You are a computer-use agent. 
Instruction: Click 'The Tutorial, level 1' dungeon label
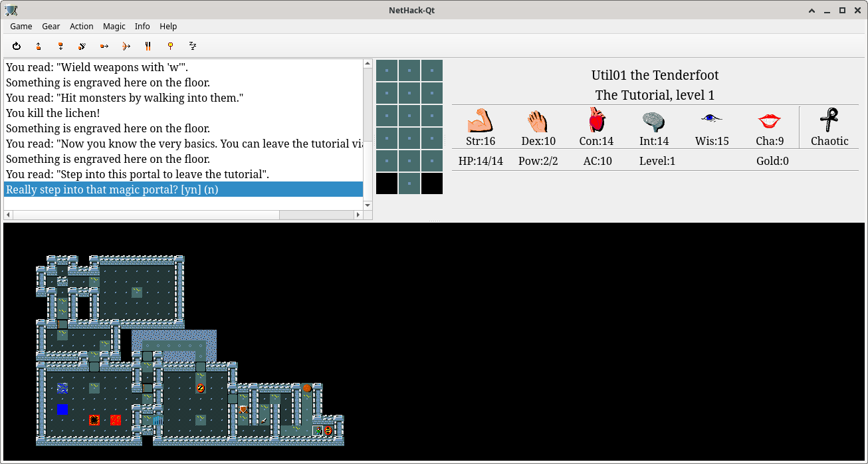(655, 95)
